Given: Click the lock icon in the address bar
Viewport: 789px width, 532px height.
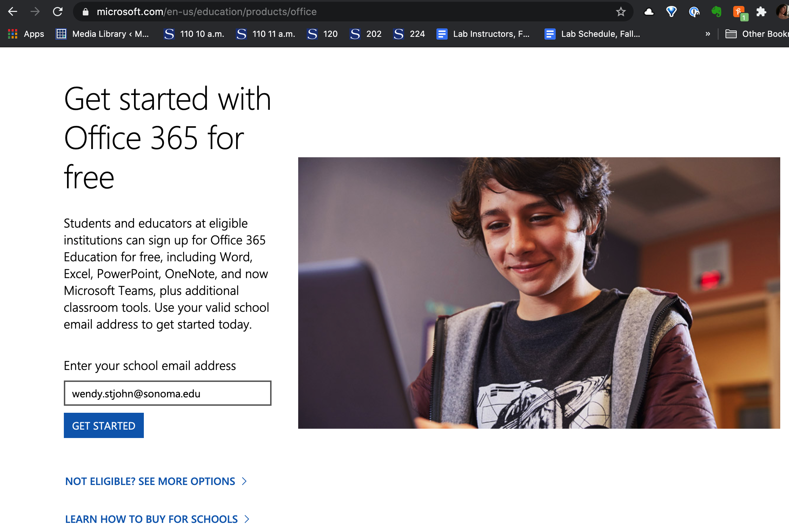Looking at the screenshot, I should click(x=85, y=12).
